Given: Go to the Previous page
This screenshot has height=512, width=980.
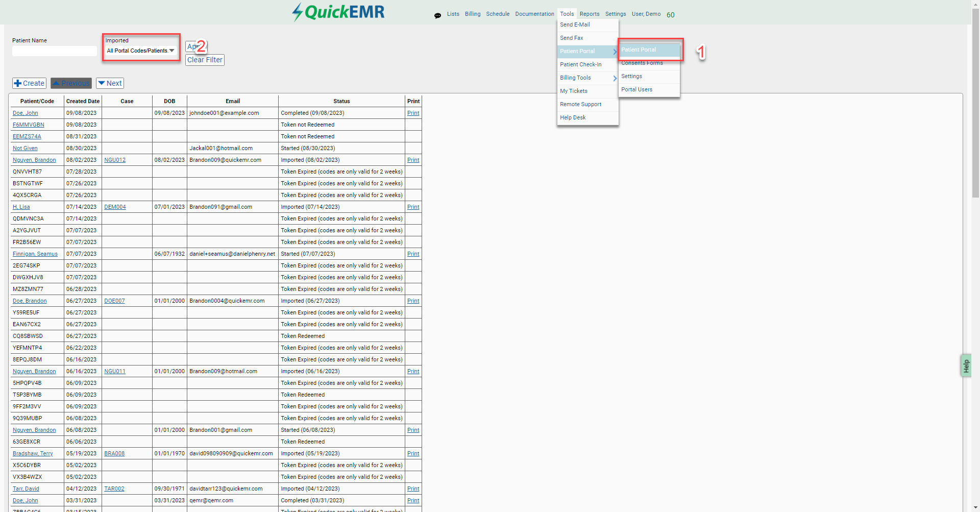Looking at the screenshot, I should (x=71, y=83).
